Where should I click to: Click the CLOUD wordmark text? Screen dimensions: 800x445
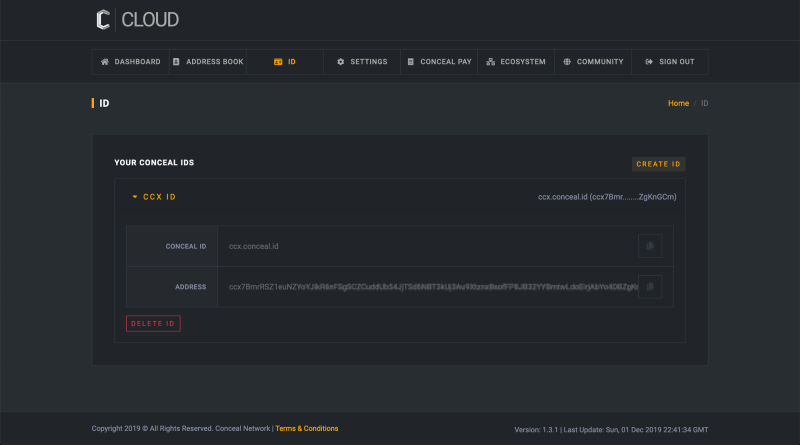pyautogui.click(x=150, y=20)
